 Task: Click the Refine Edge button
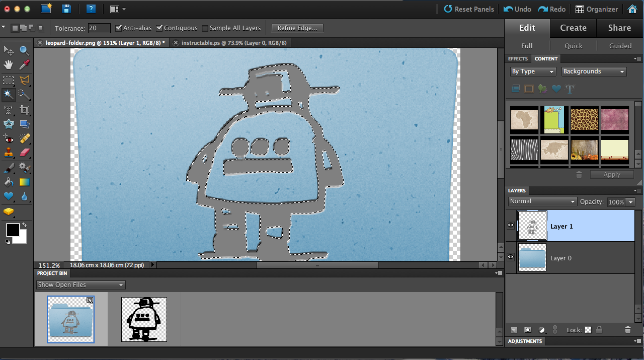297,28
